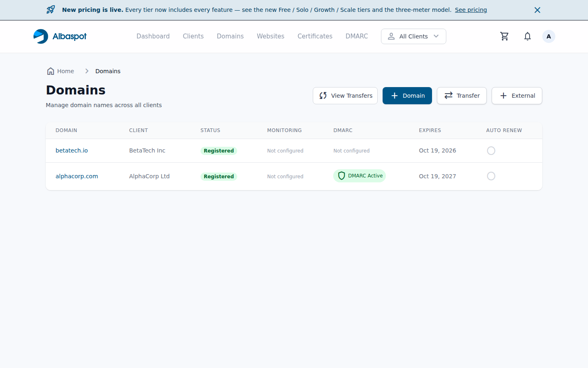
Task: Click the View Transfers button
Action: tap(345, 96)
